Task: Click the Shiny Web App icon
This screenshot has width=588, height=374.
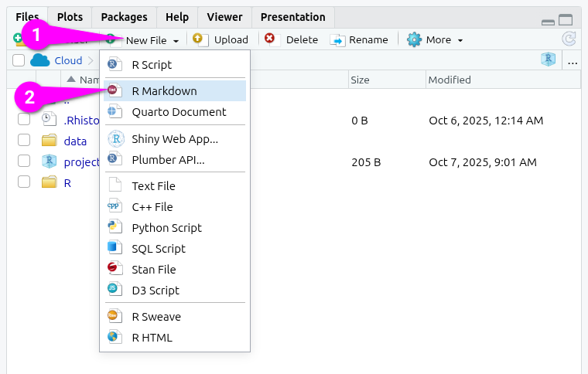Action: point(116,138)
